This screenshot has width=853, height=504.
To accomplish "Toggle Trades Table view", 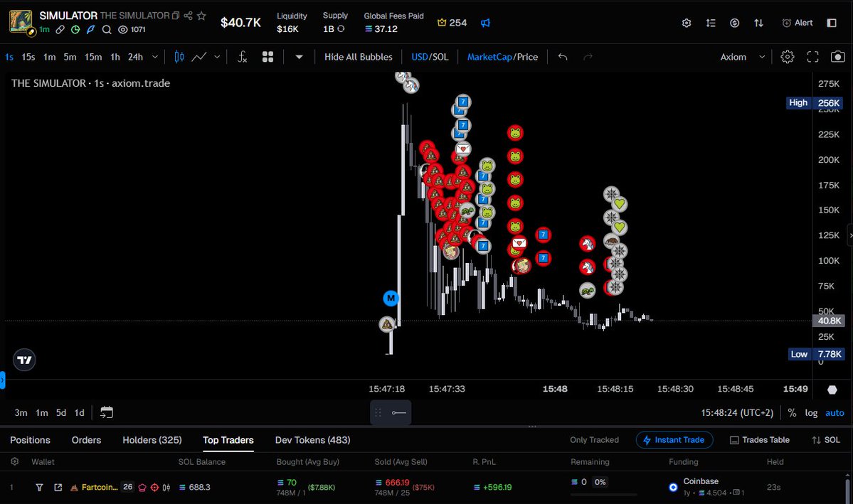I will (759, 440).
